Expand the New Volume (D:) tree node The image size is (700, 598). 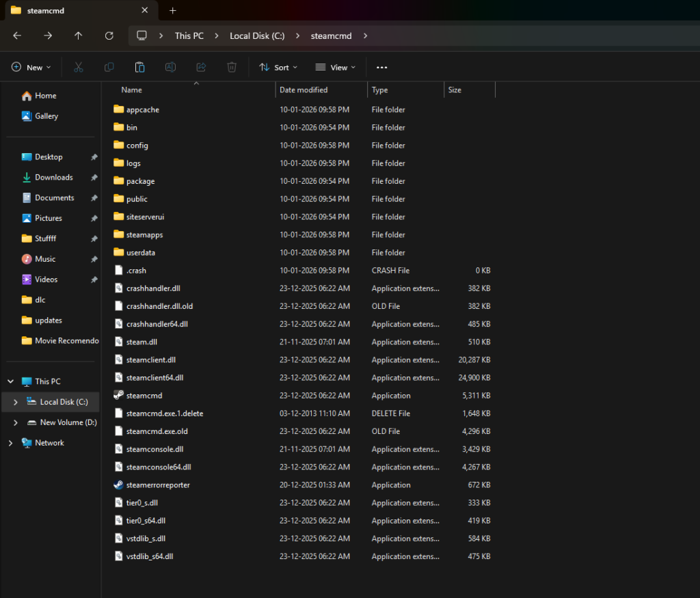point(16,423)
